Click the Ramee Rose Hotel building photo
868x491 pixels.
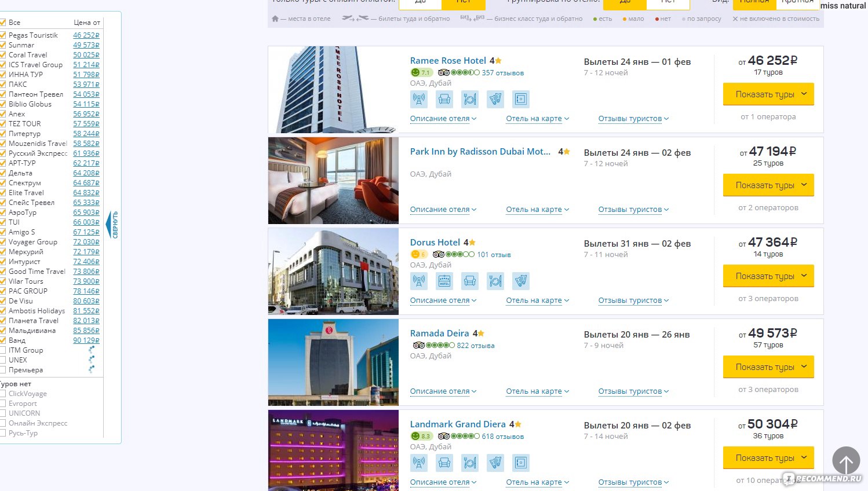[x=333, y=90]
